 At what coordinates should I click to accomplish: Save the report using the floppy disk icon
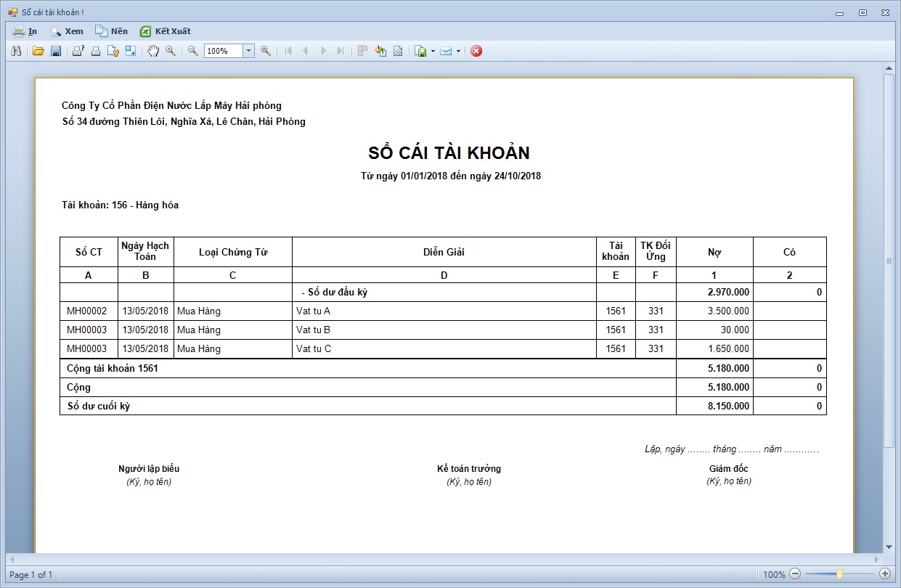pyautogui.click(x=56, y=51)
